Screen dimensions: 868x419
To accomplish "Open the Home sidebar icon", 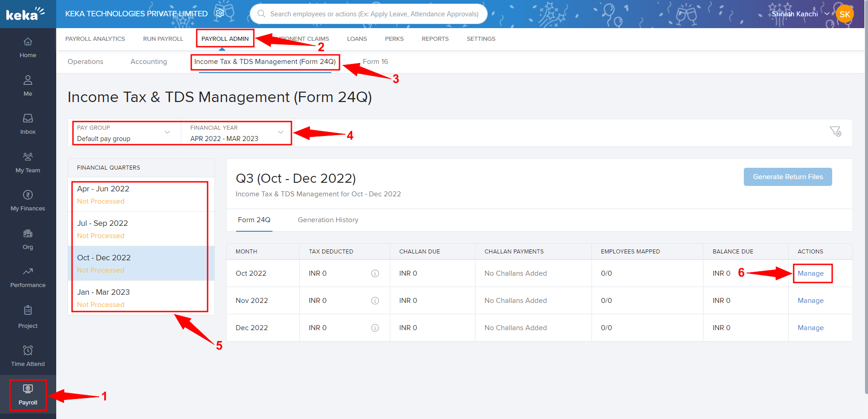I will pyautogui.click(x=28, y=42).
